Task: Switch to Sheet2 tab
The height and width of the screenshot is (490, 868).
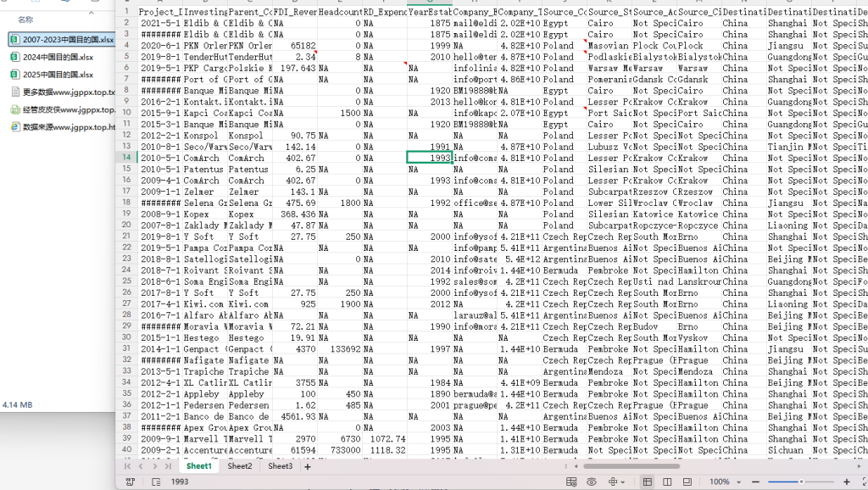Action: [240, 466]
